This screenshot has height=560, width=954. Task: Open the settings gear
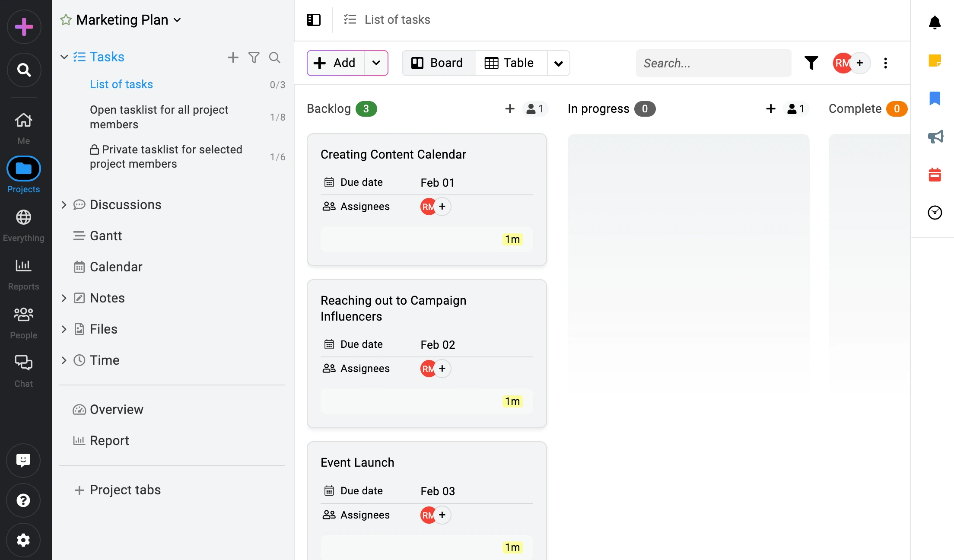(x=23, y=540)
